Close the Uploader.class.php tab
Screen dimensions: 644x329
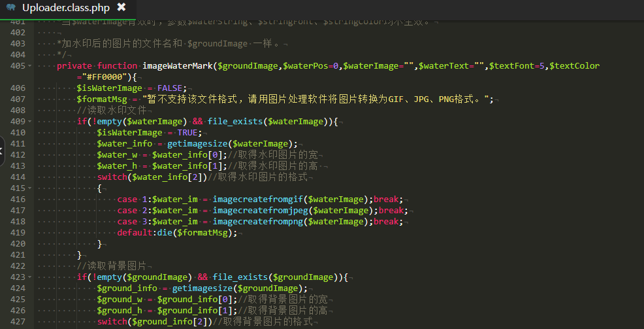[121, 7]
